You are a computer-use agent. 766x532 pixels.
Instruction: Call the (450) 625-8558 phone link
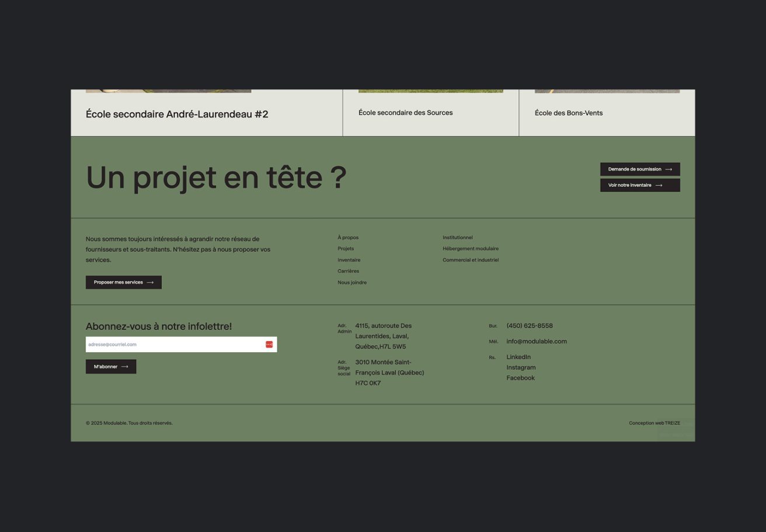point(530,326)
